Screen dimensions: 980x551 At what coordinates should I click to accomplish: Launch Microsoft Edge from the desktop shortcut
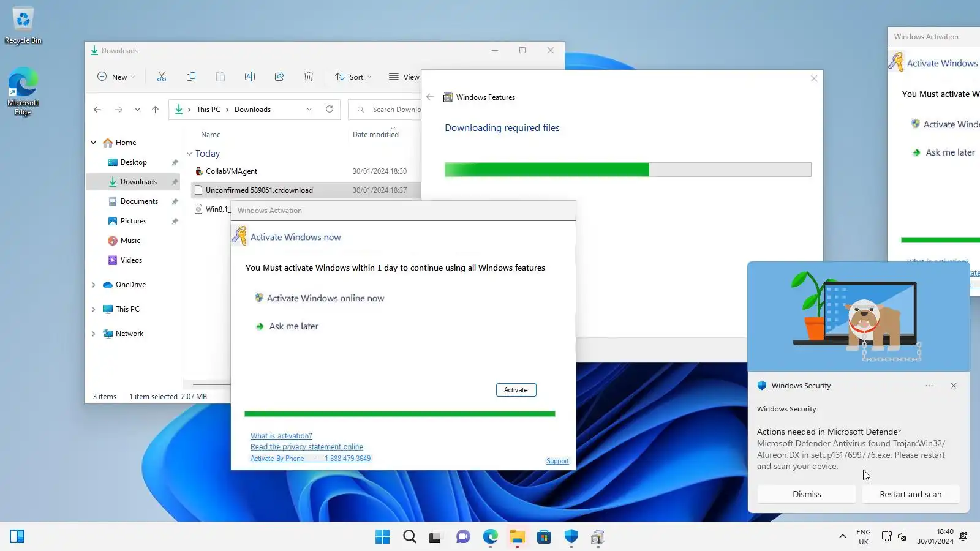click(x=23, y=91)
